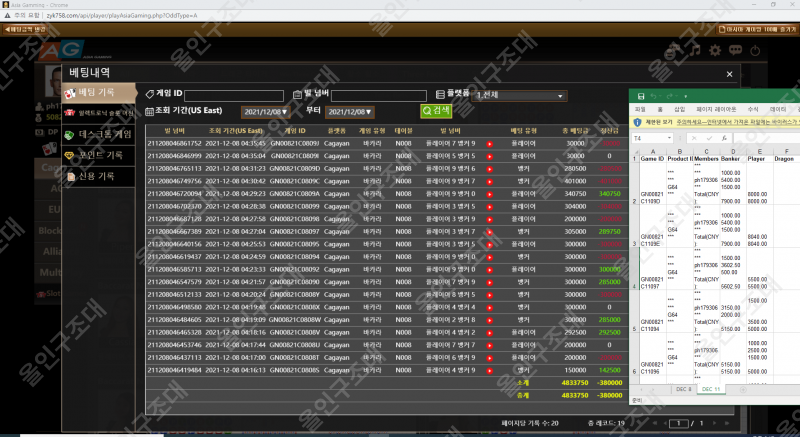Click game ID cell GN00821C0808W
Image resolution: width=800 pixels, height=437 pixels.
[x=295, y=320]
